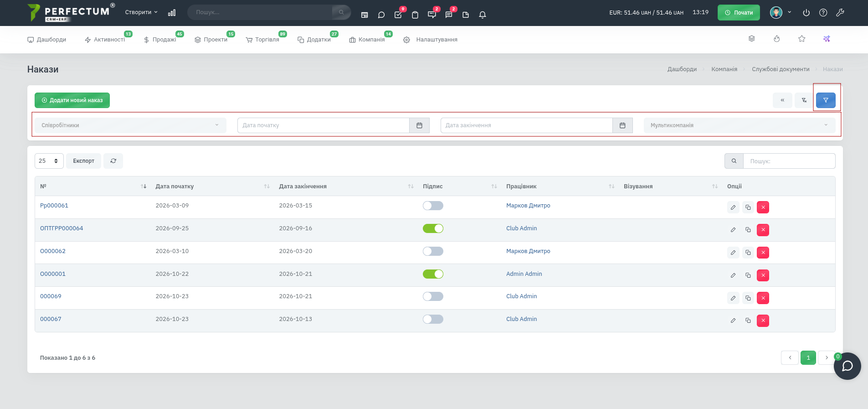Viewport: 868px width, 409px height.
Task: Open the Налаштування menu
Action: pyautogui.click(x=431, y=40)
